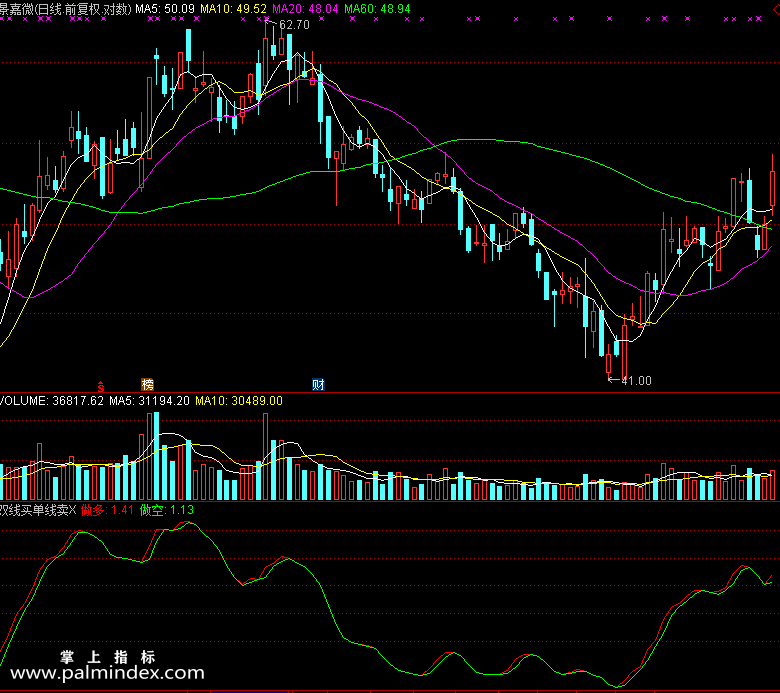Click the MA60: 48.94 label
Image resolution: width=780 pixels, height=693 pixels.
(x=378, y=9)
